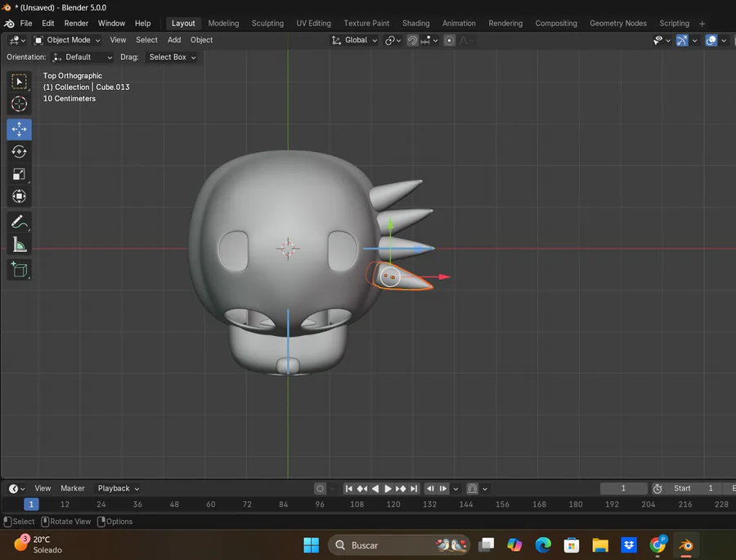Click frame 120 on the timeline
Screen dimensions: 736x560
[x=393, y=504]
